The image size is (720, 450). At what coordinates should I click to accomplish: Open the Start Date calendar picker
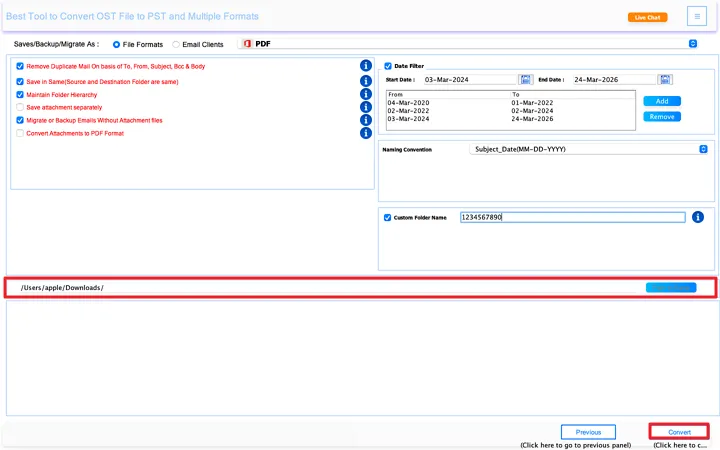coord(526,79)
